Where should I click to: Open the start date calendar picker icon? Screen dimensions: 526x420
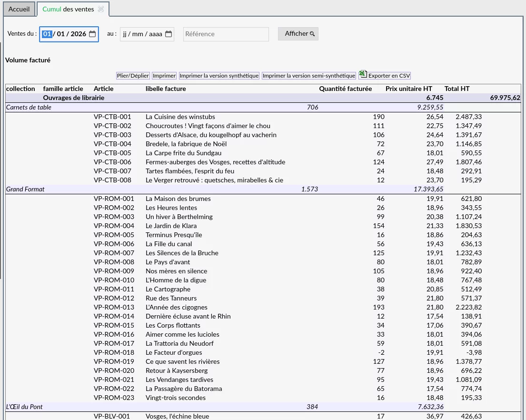[92, 34]
